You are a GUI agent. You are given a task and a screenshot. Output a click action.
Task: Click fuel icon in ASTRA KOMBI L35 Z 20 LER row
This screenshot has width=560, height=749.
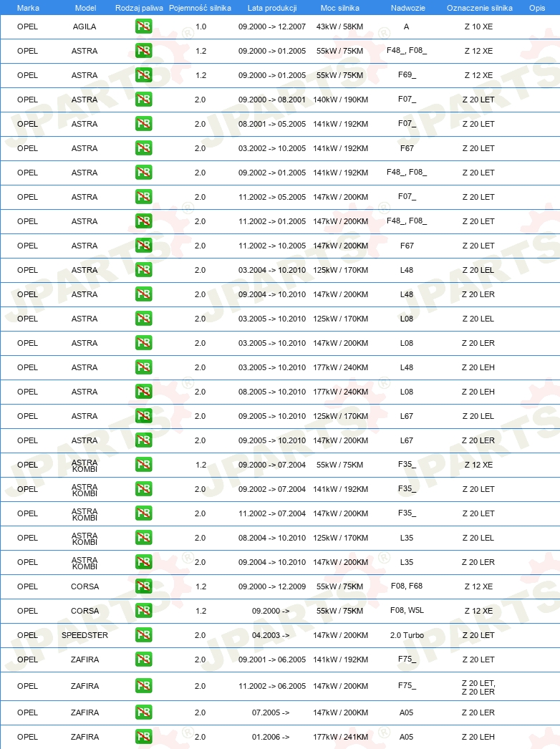(143, 562)
